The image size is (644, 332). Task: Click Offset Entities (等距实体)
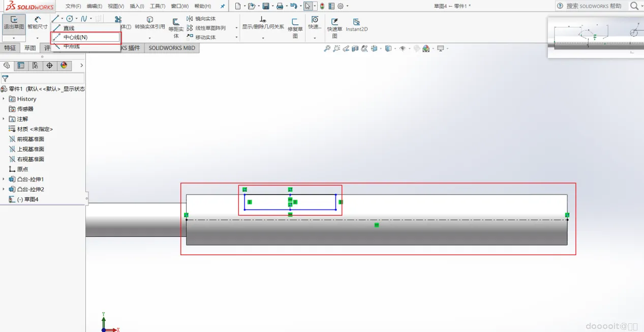pos(176,28)
